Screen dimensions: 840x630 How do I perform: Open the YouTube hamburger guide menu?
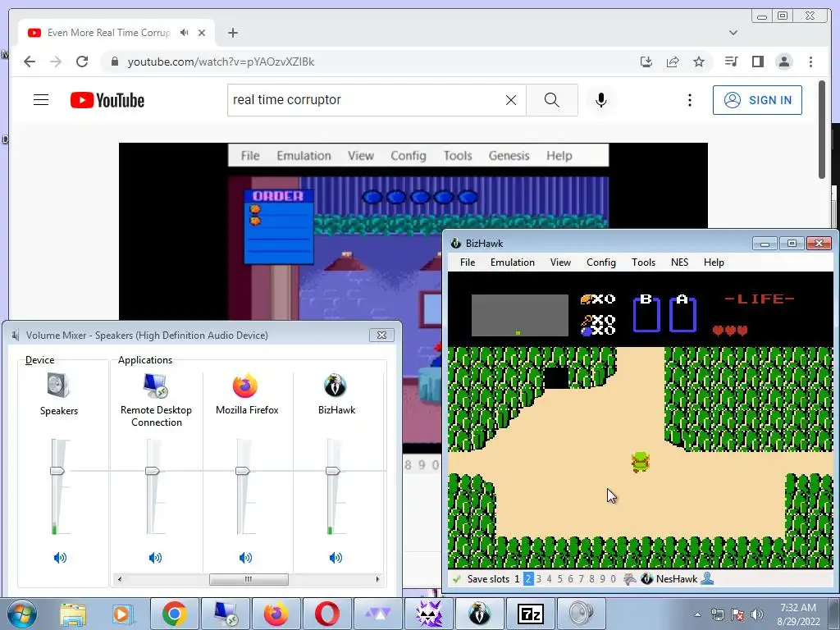pos(41,100)
